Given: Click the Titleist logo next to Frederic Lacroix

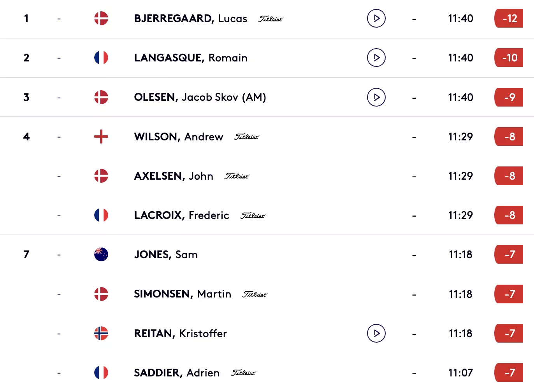Looking at the screenshot, I should click(253, 215).
